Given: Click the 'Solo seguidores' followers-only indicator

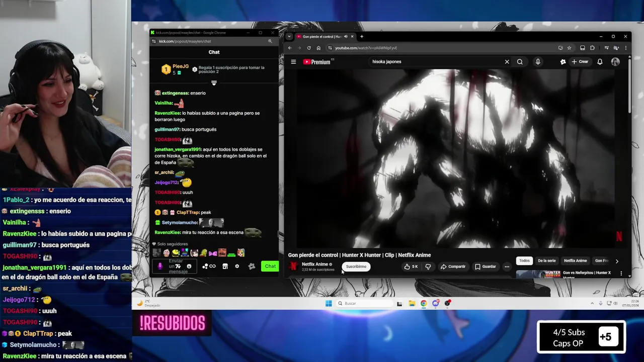Looking at the screenshot, I should tap(170, 244).
